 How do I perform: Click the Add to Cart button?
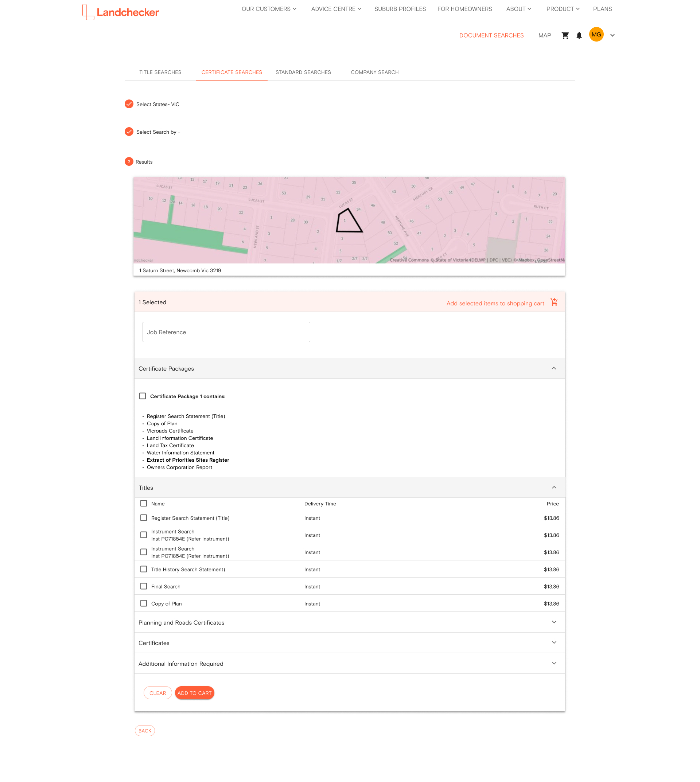[195, 693]
